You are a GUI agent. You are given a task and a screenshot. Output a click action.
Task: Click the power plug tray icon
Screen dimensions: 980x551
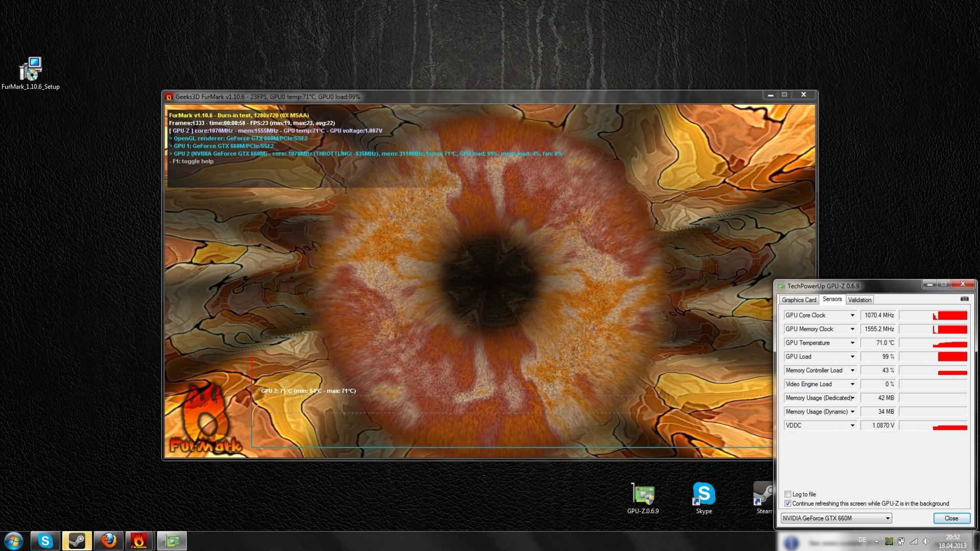pos(901,541)
